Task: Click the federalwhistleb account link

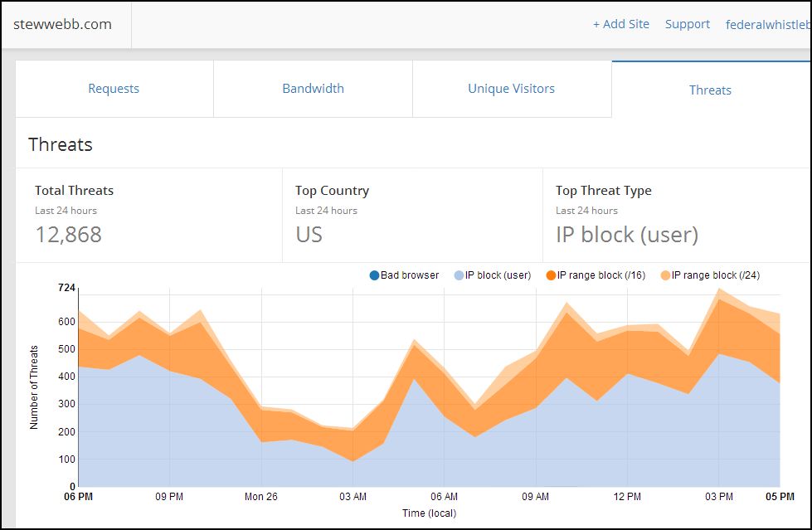Action: (x=768, y=24)
